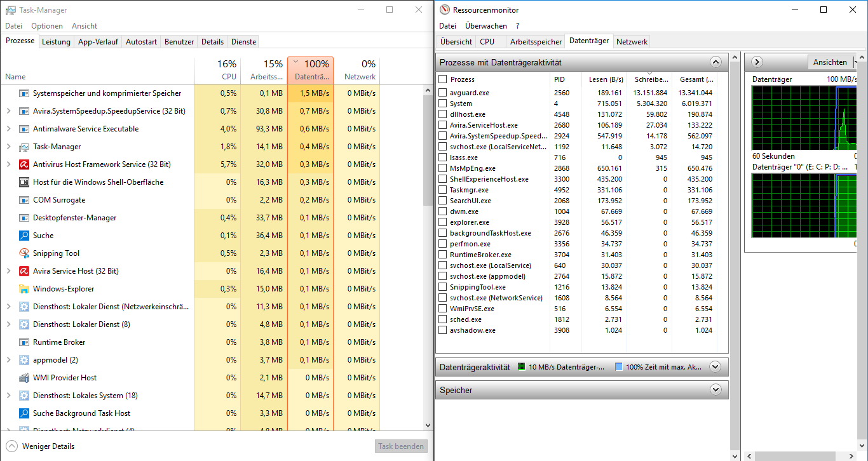The width and height of the screenshot is (868, 461).
Task: Click the appmodel (2) gear icon
Action: pyautogui.click(x=24, y=360)
